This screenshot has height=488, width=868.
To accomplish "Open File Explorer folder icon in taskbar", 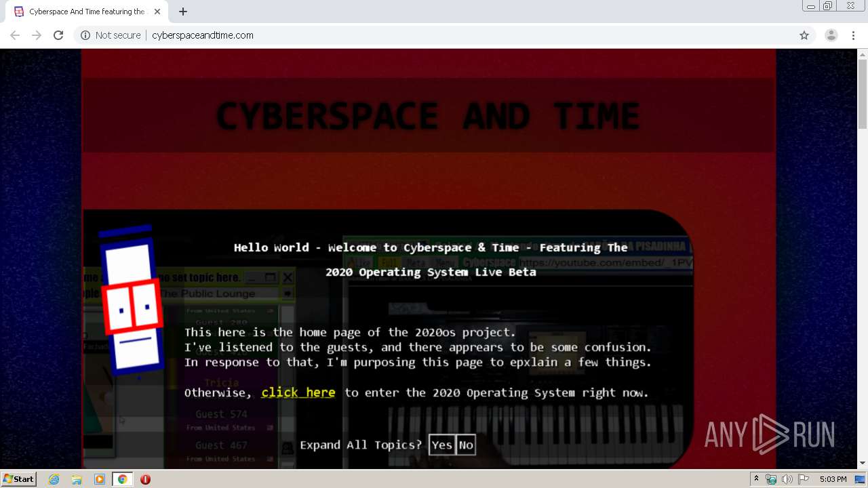I will coord(77,479).
